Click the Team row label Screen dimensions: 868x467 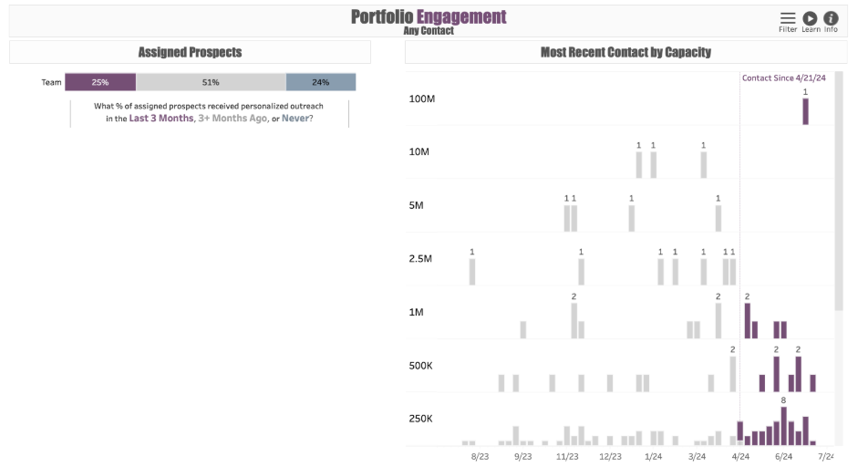point(51,82)
